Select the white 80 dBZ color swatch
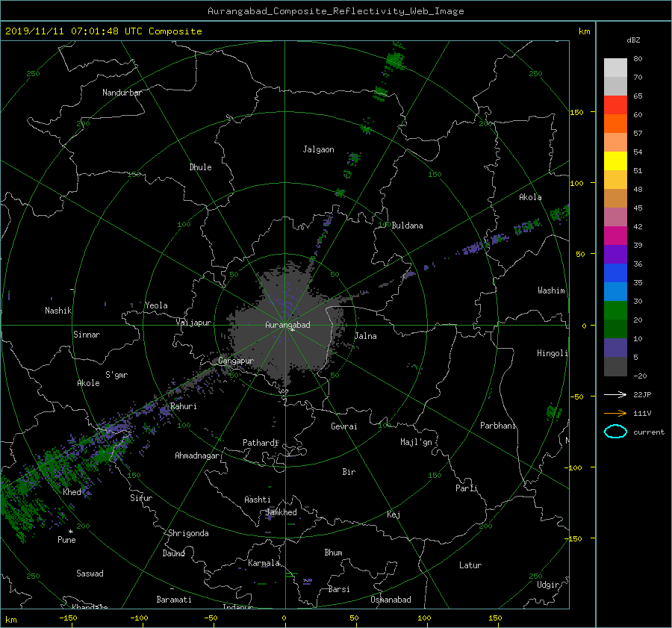 point(615,68)
